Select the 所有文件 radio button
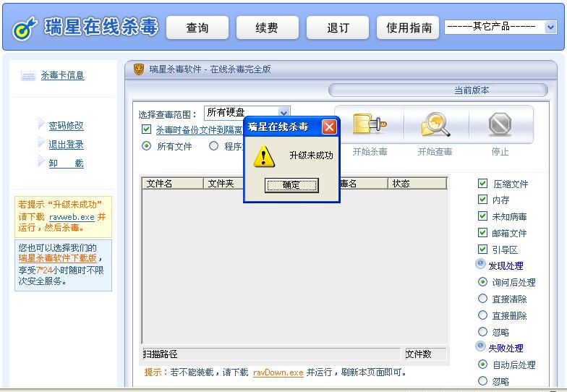Viewport: 567px width, 392px height. pyautogui.click(x=146, y=146)
